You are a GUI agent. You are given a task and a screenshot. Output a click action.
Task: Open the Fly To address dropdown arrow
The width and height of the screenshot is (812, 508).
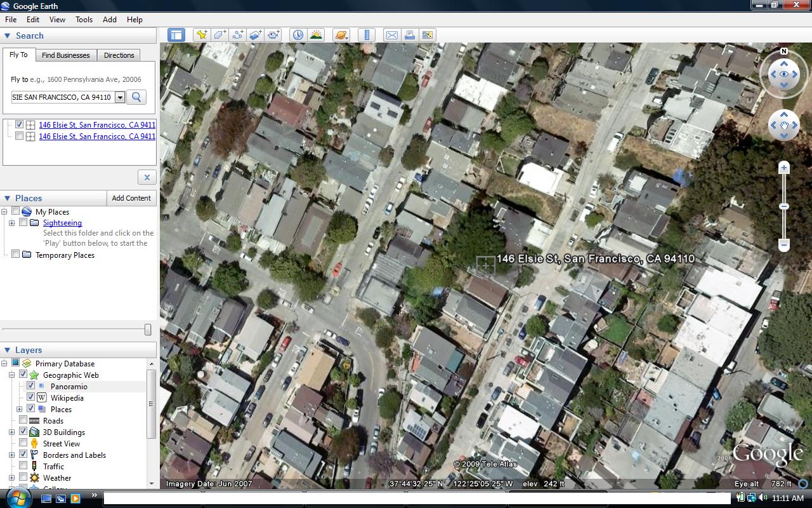120,98
